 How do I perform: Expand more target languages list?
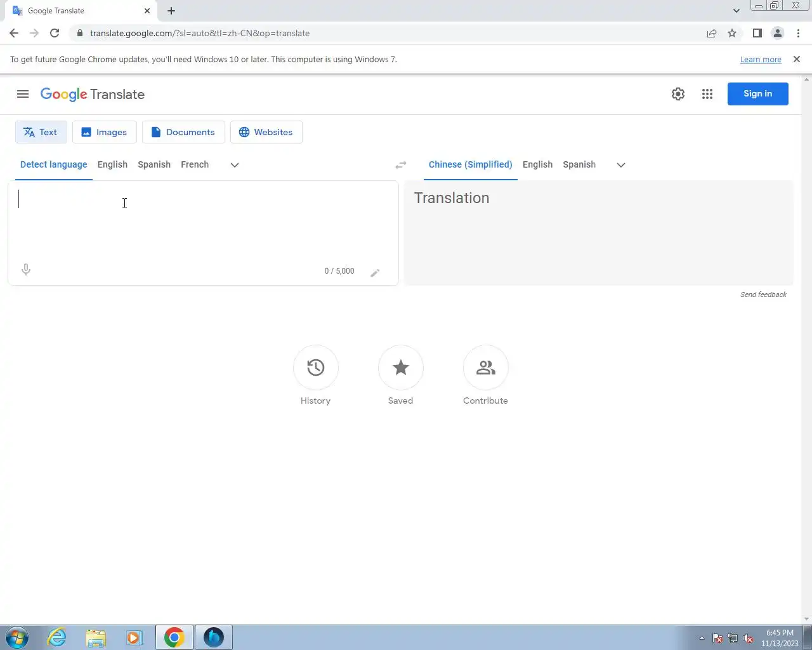621,164
